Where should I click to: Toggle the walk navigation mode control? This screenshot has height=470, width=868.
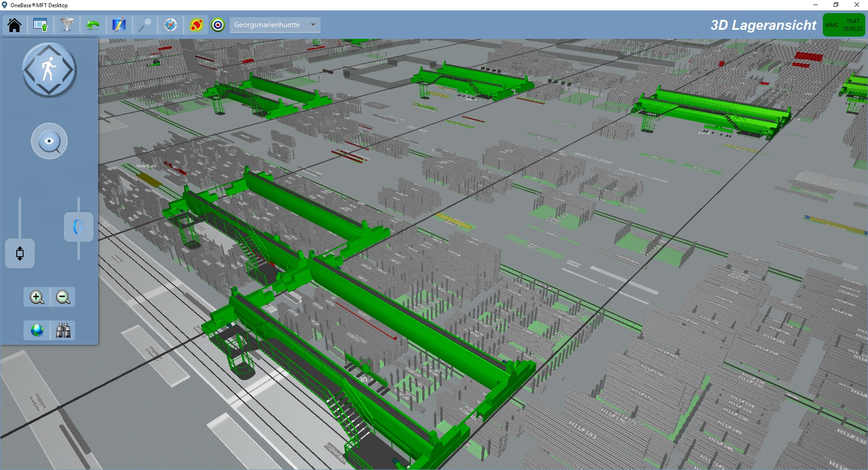click(x=49, y=70)
